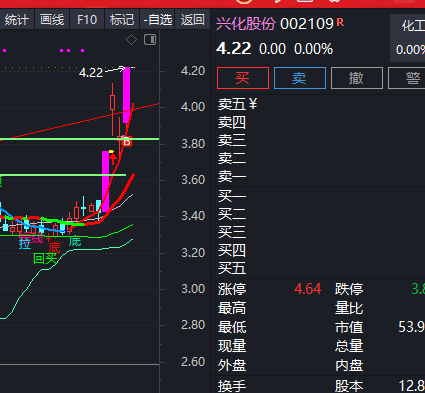Click the 撤 cancel order button
The image size is (425, 393).
(357, 78)
